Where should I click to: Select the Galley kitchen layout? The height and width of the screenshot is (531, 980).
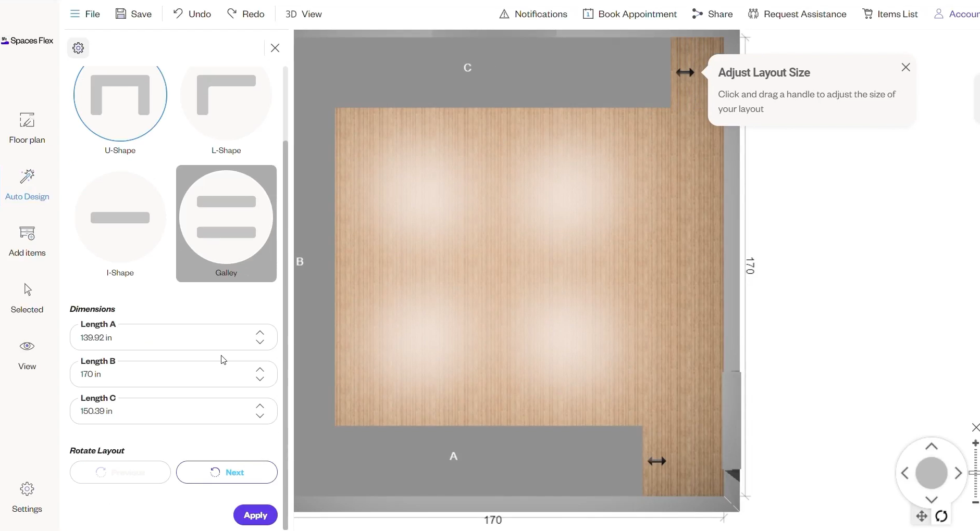tap(226, 224)
